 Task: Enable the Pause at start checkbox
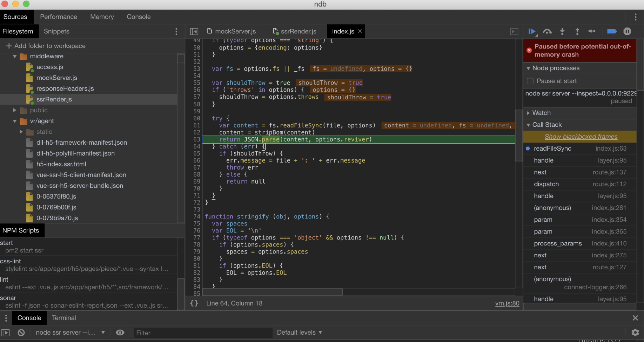point(530,81)
